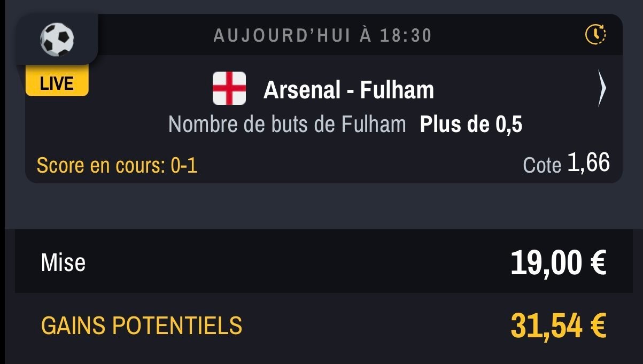Open the Arsenal - Fulham match
The width and height of the screenshot is (643, 364).
click(348, 90)
